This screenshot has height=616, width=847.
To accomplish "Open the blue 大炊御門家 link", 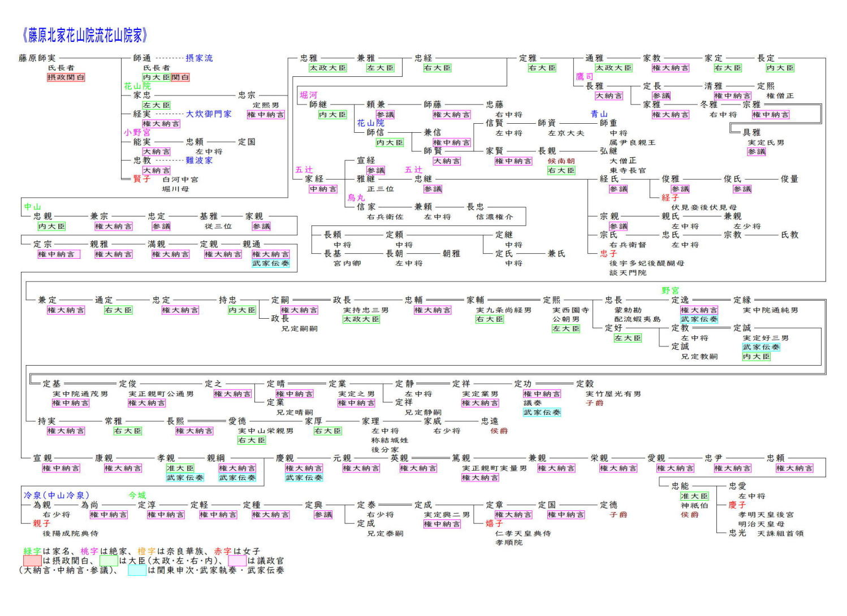I will pos(209,114).
